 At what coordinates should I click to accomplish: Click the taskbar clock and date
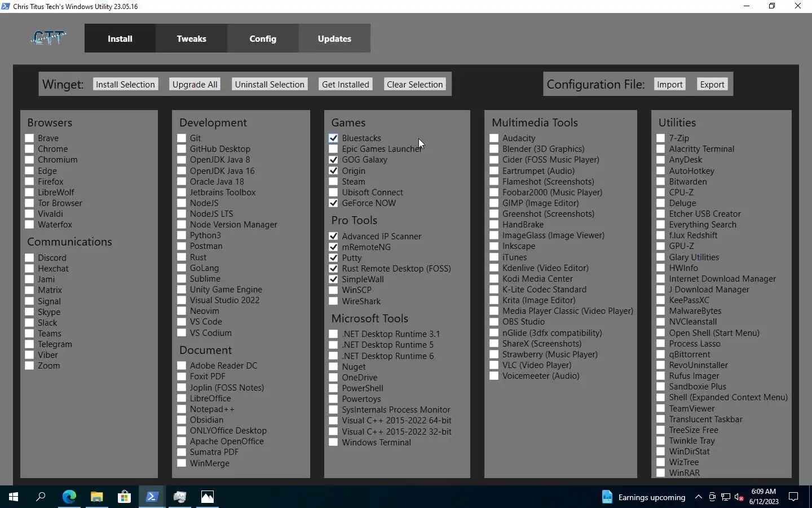click(x=764, y=497)
